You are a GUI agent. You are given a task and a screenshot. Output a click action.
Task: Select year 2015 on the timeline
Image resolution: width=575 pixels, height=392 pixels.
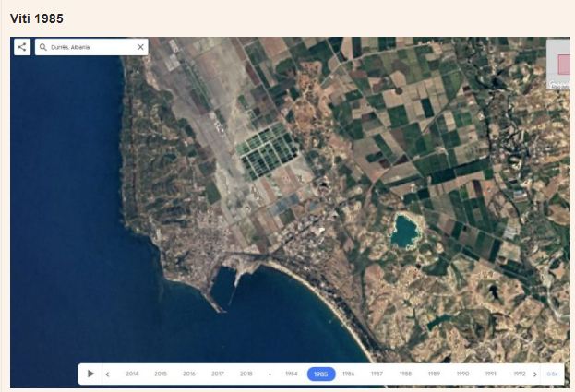click(x=161, y=374)
